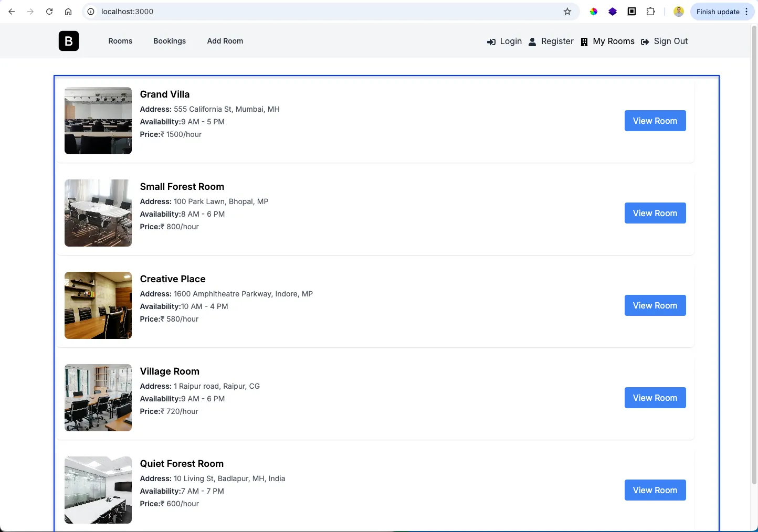The width and height of the screenshot is (758, 532).
Task: View Room for Quiet Forest Room
Action: (x=655, y=490)
